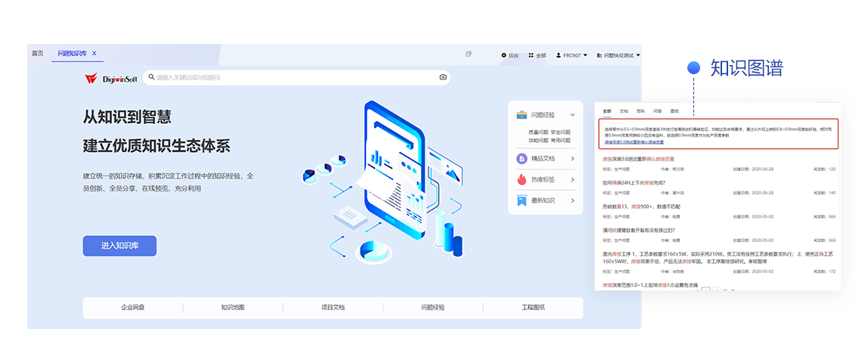Click the magnifier search icon
This screenshot has width=868, height=354.
click(x=151, y=77)
